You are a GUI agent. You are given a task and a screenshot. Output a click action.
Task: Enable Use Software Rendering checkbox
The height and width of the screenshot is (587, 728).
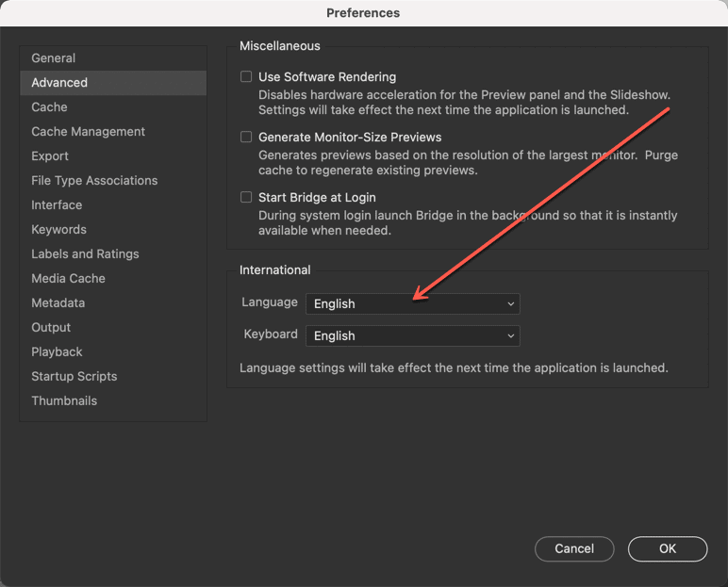coord(246,76)
